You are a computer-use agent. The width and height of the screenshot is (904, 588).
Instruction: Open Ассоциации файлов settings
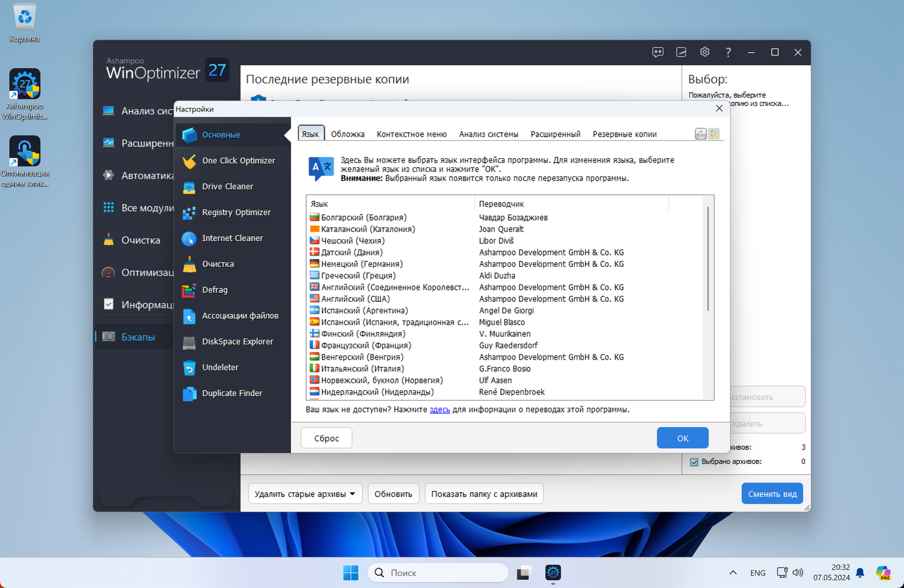232,316
